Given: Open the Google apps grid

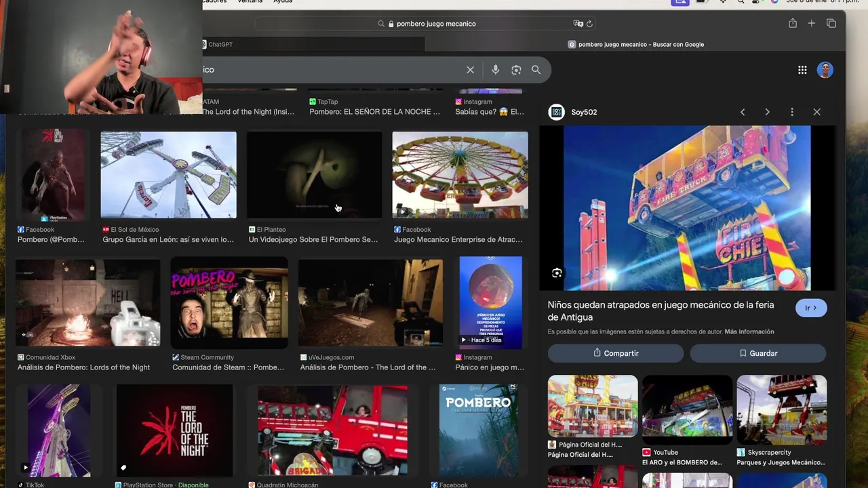Looking at the screenshot, I should tap(802, 70).
